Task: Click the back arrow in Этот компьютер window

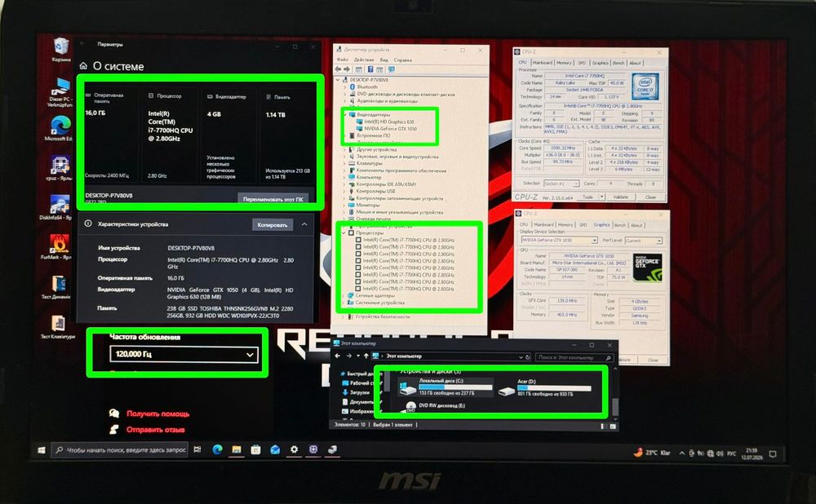Action: 337,356
